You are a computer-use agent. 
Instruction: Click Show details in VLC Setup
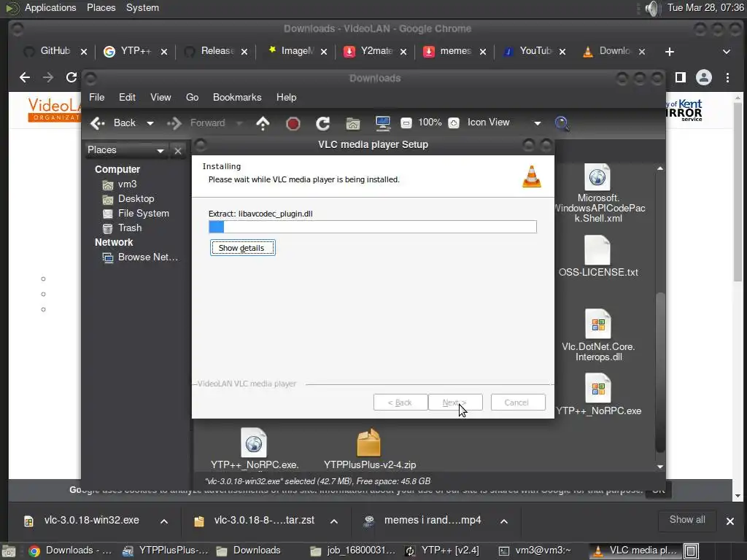tap(242, 248)
